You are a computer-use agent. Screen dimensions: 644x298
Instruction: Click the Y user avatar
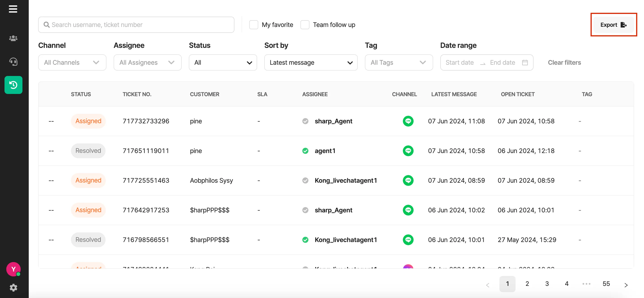point(13,269)
